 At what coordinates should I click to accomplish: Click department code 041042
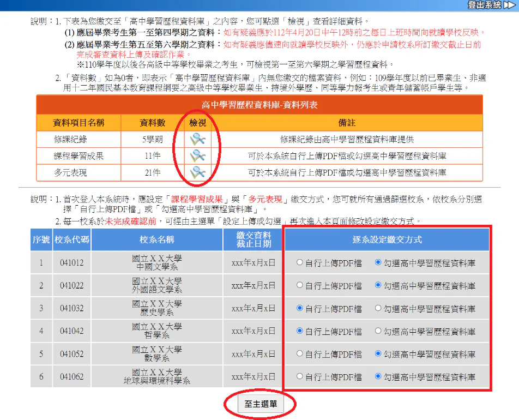pos(71,331)
